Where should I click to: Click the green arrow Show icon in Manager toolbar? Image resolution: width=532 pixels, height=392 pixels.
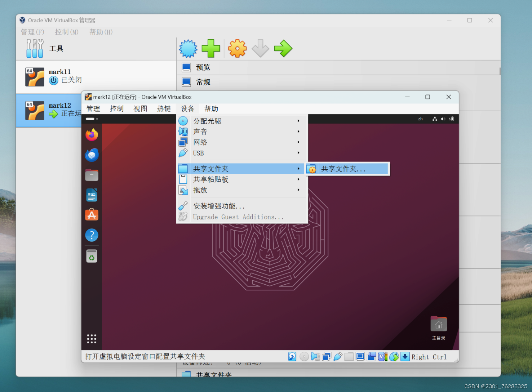pyautogui.click(x=283, y=48)
